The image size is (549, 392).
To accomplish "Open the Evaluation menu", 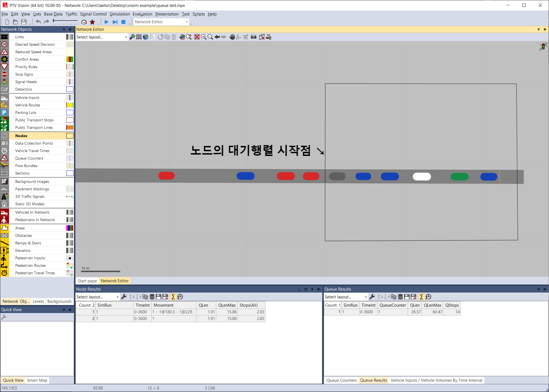I will (142, 14).
